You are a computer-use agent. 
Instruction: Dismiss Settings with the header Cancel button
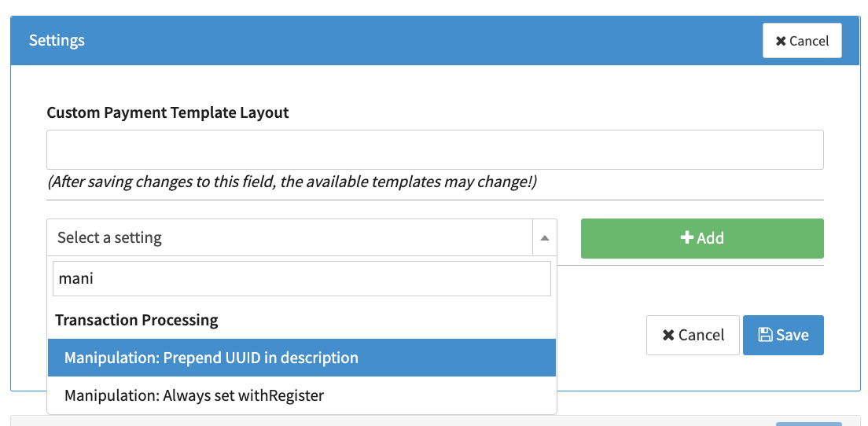pos(802,41)
